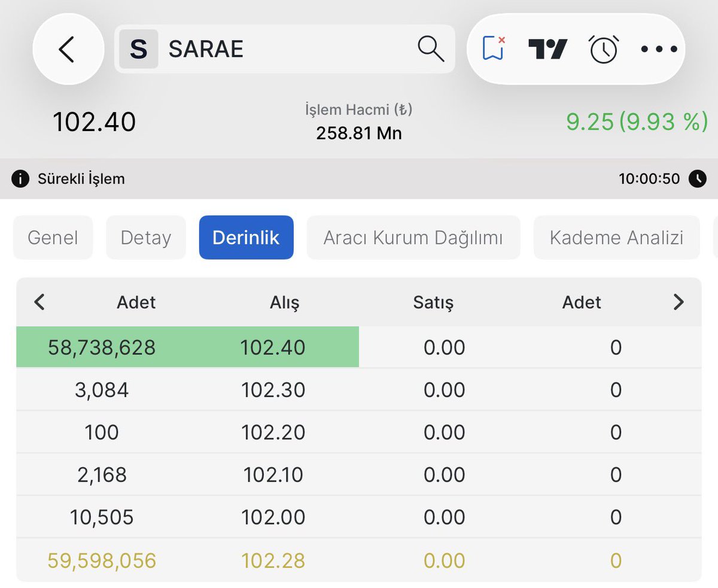718x588 pixels.
Task: Tap the info icon beside Sürekli İşlem
Action: pos(20,178)
